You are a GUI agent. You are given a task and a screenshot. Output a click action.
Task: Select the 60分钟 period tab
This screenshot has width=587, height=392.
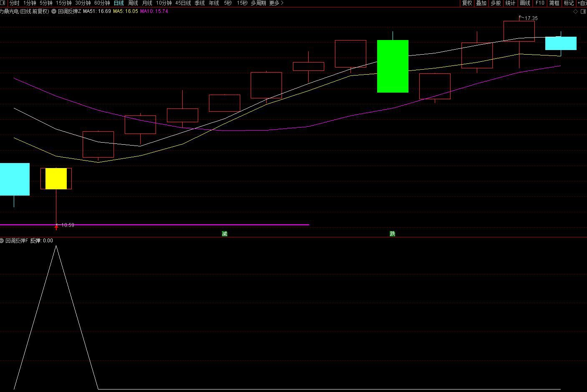(x=102, y=3)
